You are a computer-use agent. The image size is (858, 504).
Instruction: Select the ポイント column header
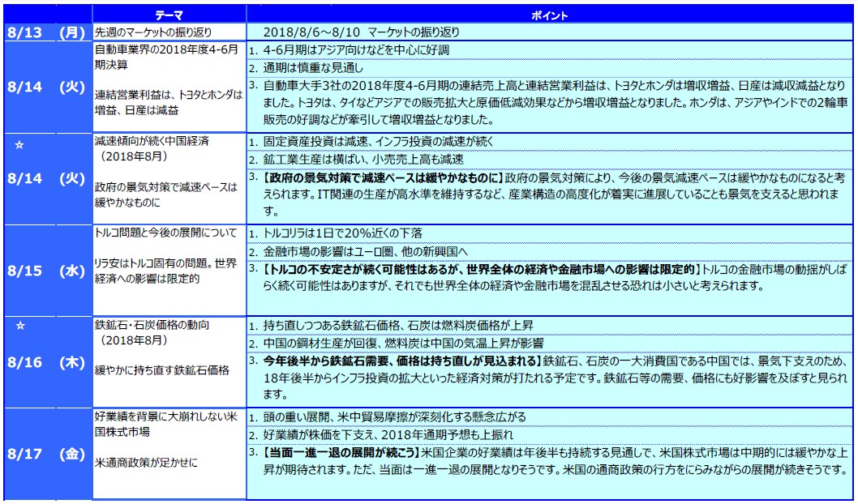coord(552,15)
